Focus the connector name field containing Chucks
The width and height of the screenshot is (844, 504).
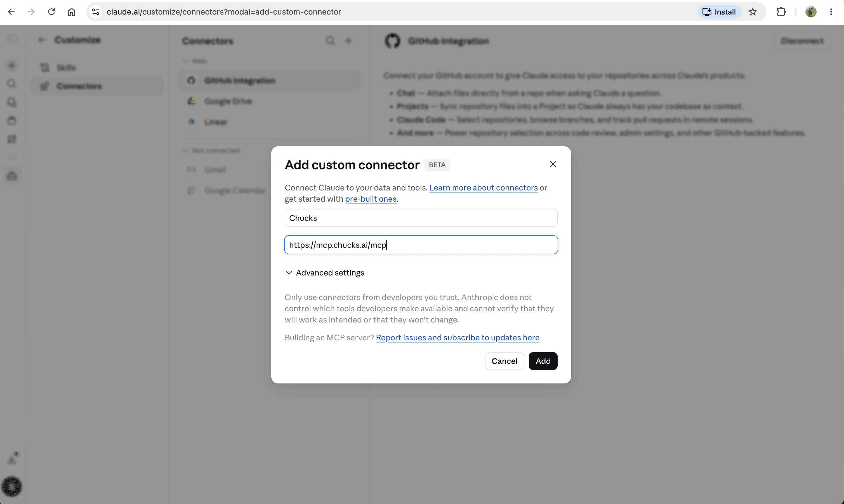(421, 218)
